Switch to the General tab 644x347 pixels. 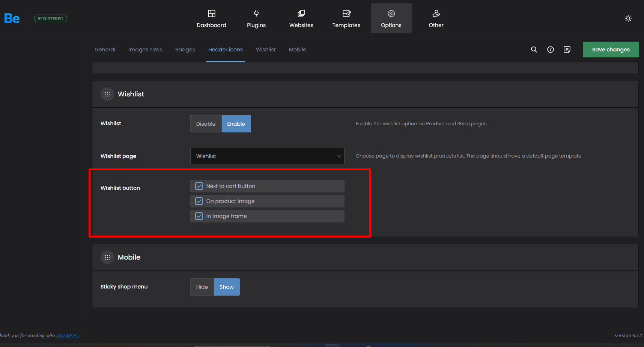tap(105, 50)
